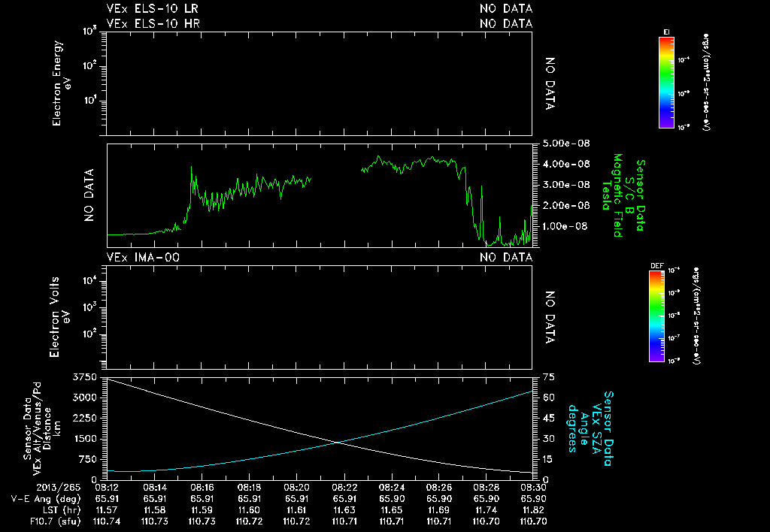Image resolution: width=770 pixels, height=532 pixels.
Task: Click the "Electron Volts eV" axis label
Action: 60,317
